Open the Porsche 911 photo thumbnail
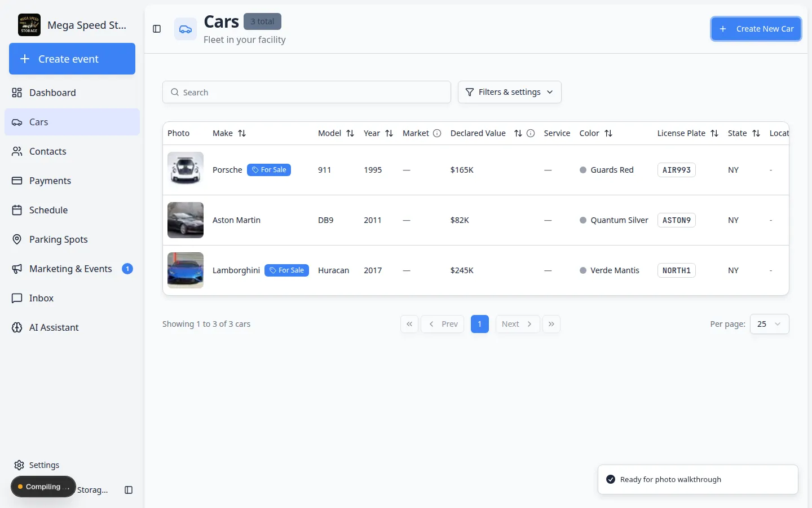 click(186, 170)
